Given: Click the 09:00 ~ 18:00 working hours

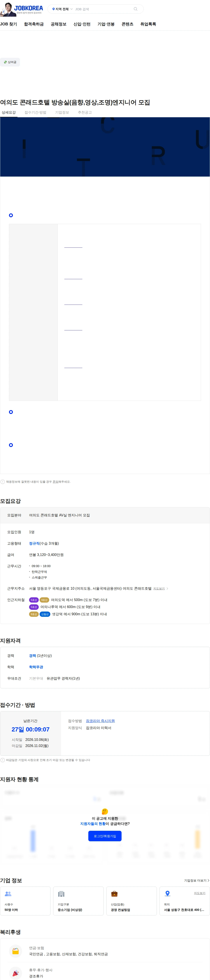Looking at the screenshot, I should point(41,566).
